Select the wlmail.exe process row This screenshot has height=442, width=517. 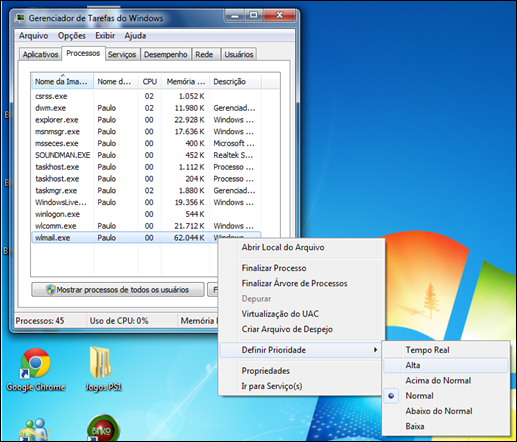pyautogui.click(x=146, y=238)
